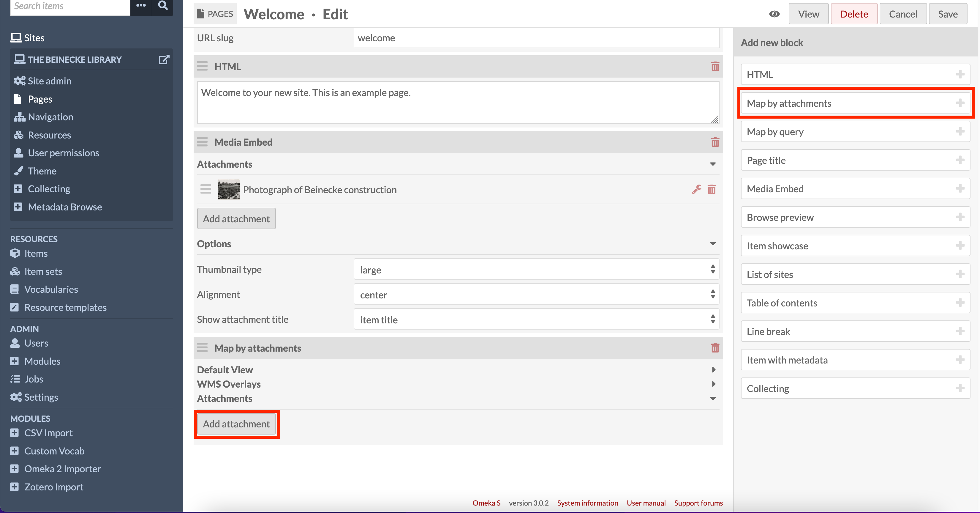Screen dimensions: 980x513
Task: Add Table of contents block plus icon
Action: (960, 303)
